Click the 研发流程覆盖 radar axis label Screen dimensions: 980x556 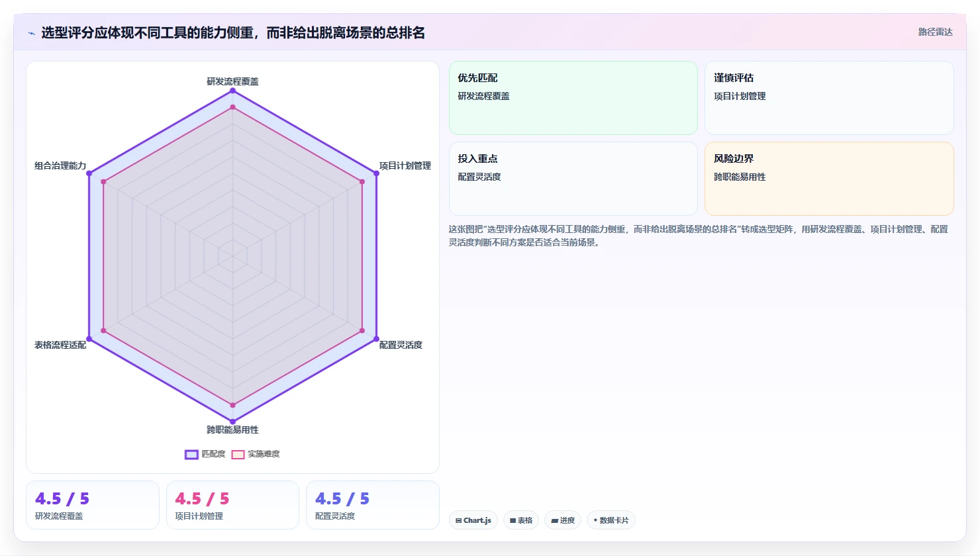tap(232, 81)
